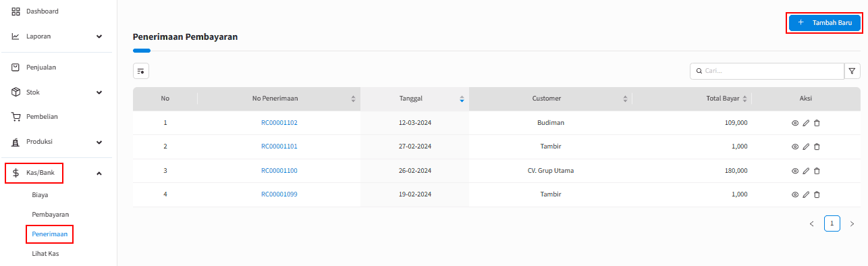Expand the Produksi menu chevron
This screenshot has width=868, height=266.
click(x=99, y=142)
